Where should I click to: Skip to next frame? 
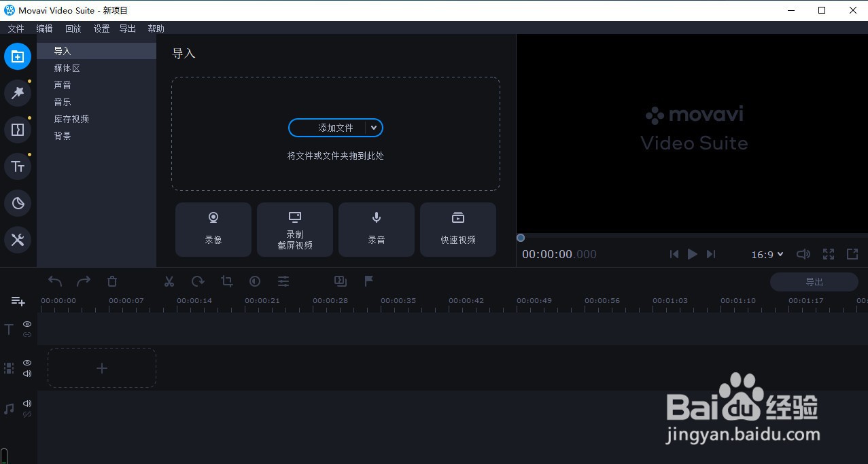click(711, 254)
